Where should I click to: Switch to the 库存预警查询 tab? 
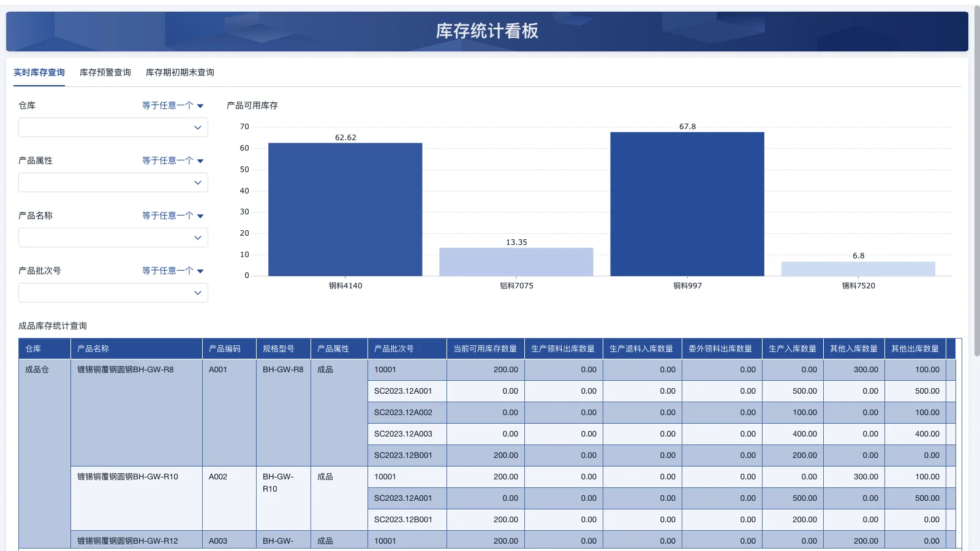(x=105, y=72)
